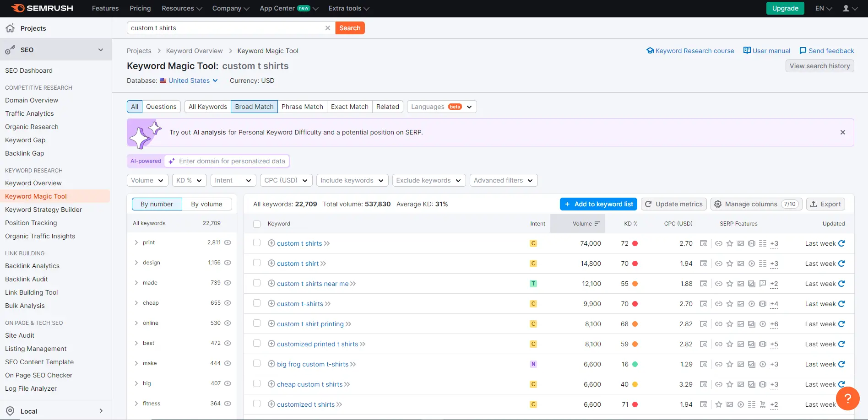This screenshot has width=868, height=420.
Task: Toggle the eye icon beside print group
Action: [x=228, y=242]
